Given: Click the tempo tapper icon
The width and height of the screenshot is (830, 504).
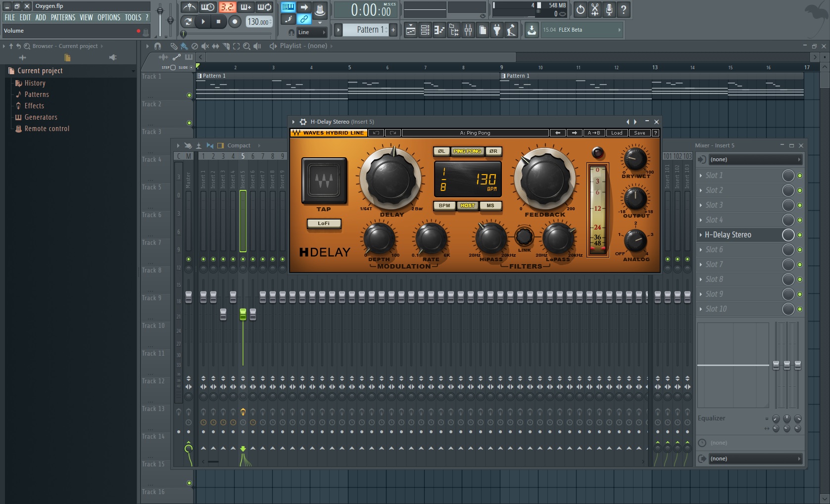Looking at the screenshot, I should 511,30.
